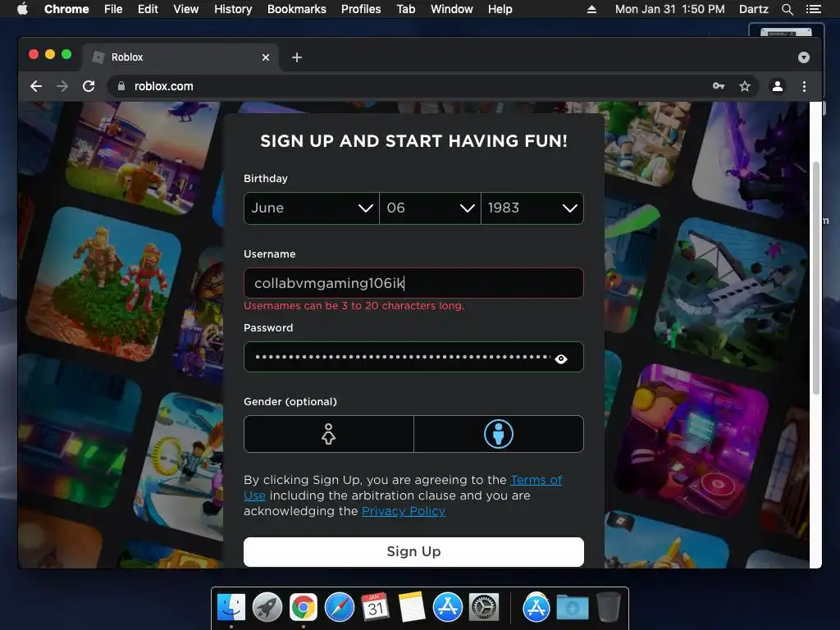This screenshot has height=630, width=840.
Task: Click into the Username input field
Action: 413,283
